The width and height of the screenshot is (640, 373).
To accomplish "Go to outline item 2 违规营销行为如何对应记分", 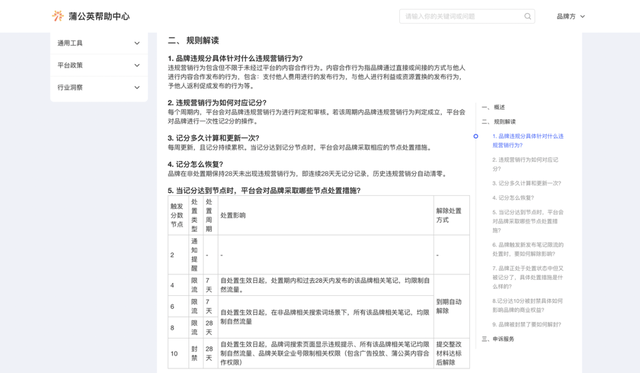I will point(525,164).
